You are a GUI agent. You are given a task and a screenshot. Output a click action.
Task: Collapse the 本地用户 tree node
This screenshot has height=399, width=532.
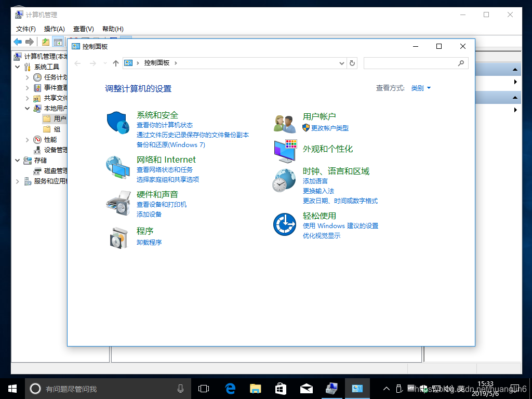coord(27,109)
